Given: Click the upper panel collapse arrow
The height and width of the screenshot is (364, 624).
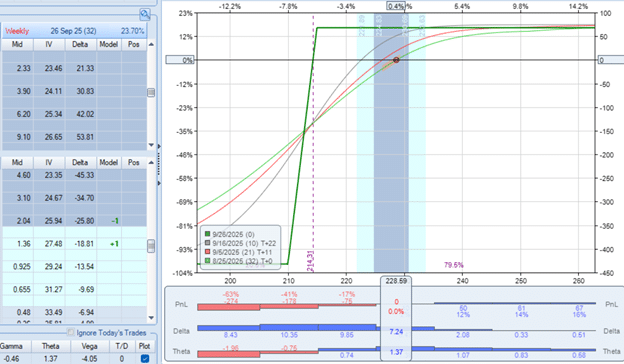Looking at the screenshot, I should pyautogui.click(x=159, y=146).
